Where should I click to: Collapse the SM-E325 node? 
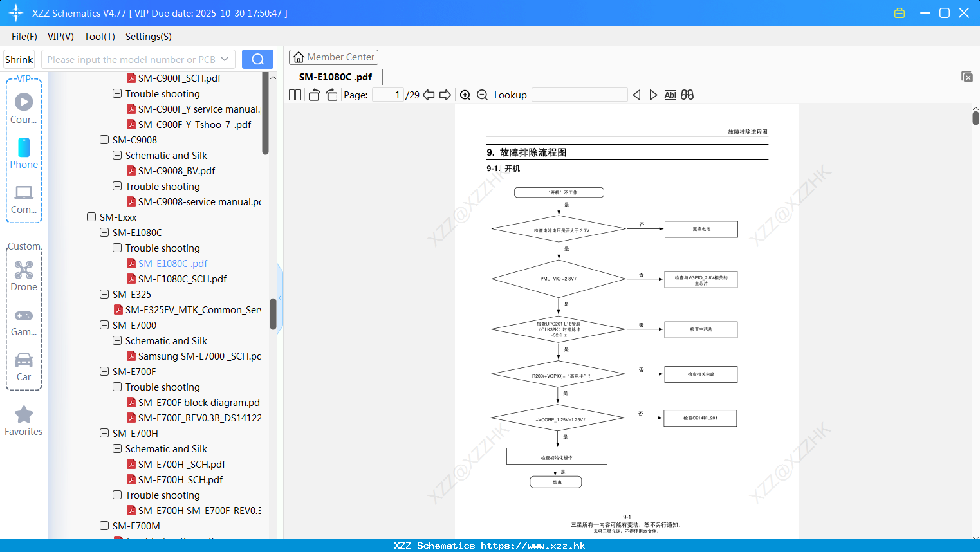click(104, 294)
